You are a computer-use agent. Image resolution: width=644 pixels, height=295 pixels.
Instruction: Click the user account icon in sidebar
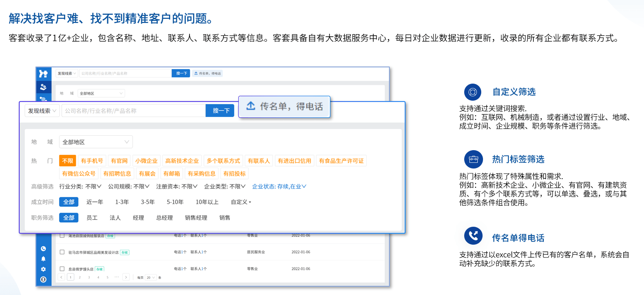pos(43,279)
